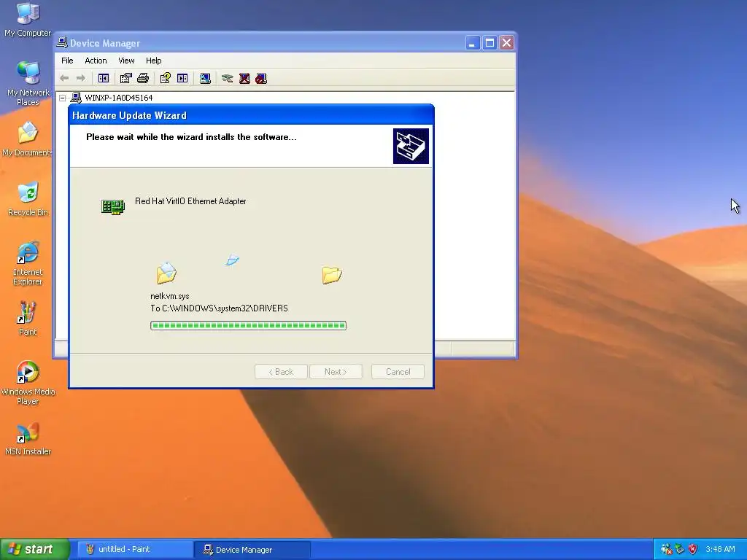This screenshot has height=560, width=747.
Task: Click the netkvm.sys file name
Action: pyautogui.click(x=169, y=296)
